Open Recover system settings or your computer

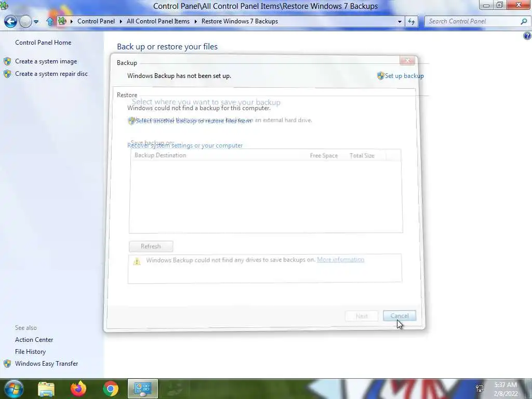(x=185, y=145)
